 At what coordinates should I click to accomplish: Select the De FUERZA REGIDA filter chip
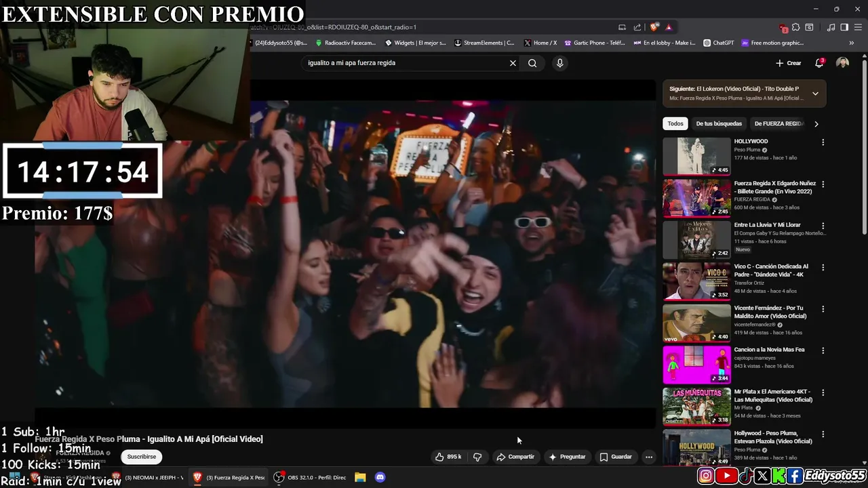click(x=778, y=123)
